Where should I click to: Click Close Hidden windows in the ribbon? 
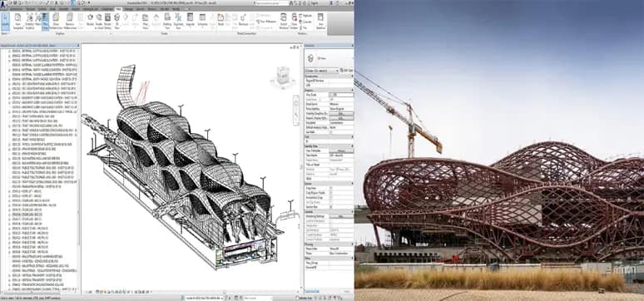pyautogui.click(x=295, y=22)
